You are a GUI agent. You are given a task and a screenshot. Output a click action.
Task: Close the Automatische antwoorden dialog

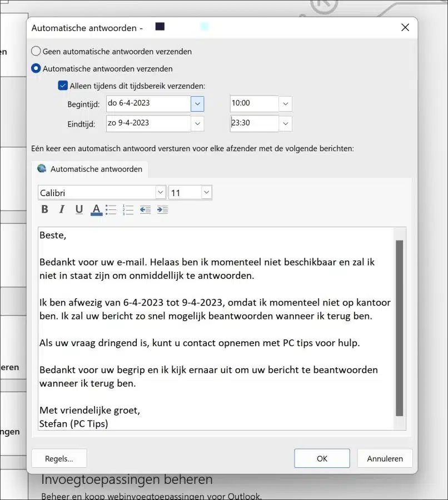[405, 27]
